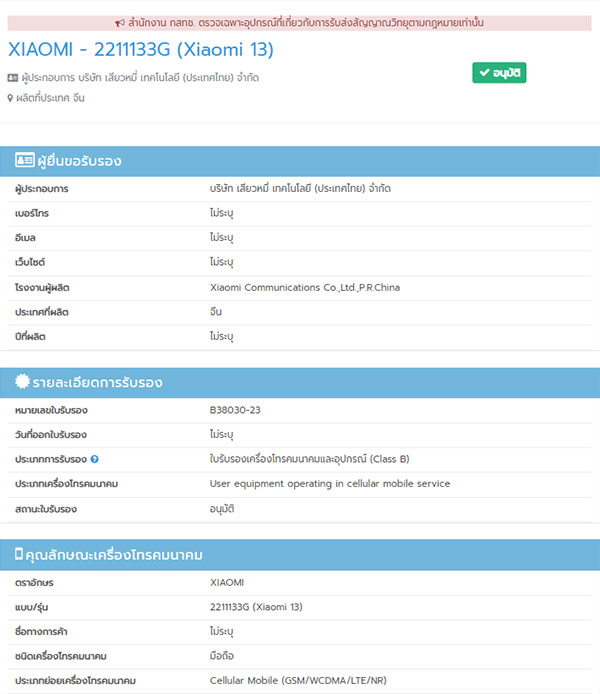
Task: Select the Class B certification type value
Action: [x=309, y=459]
